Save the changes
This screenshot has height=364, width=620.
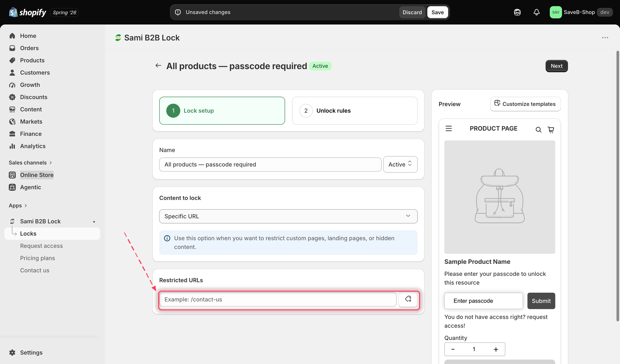[x=438, y=12]
